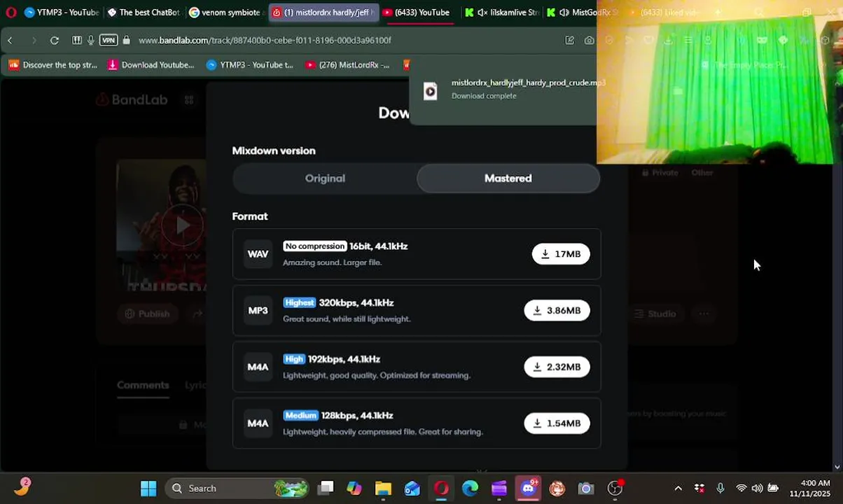Click the BandLab grid menu icon
843x504 pixels.
coord(189,100)
